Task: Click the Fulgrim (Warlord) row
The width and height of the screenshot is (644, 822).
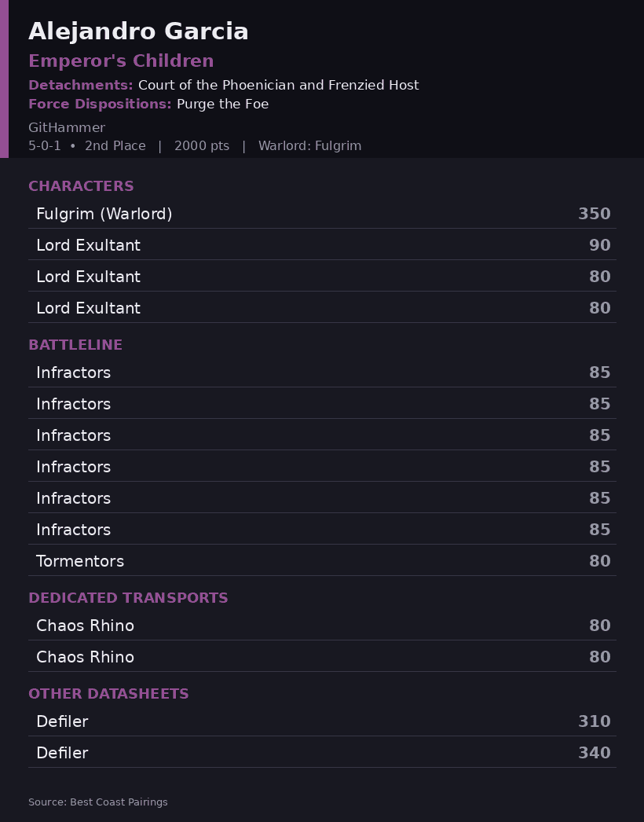Action: (x=322, y=214)
